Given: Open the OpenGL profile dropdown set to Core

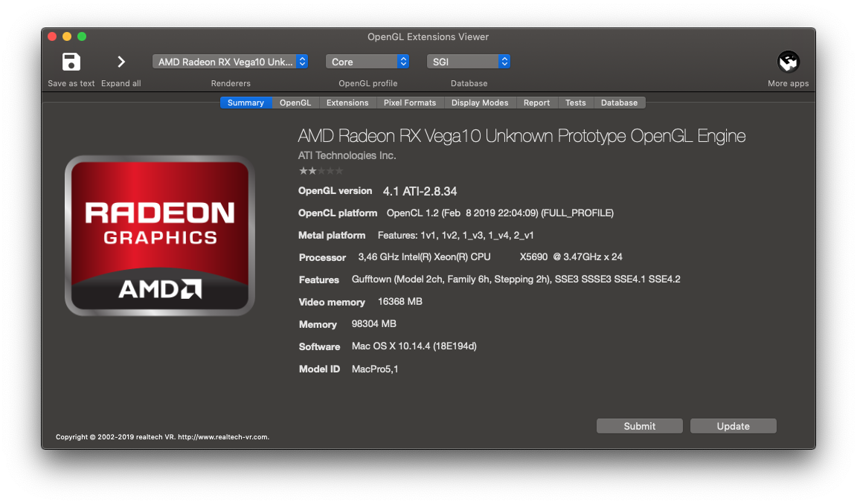Looking at the screenshot, I should click(367, 62).
